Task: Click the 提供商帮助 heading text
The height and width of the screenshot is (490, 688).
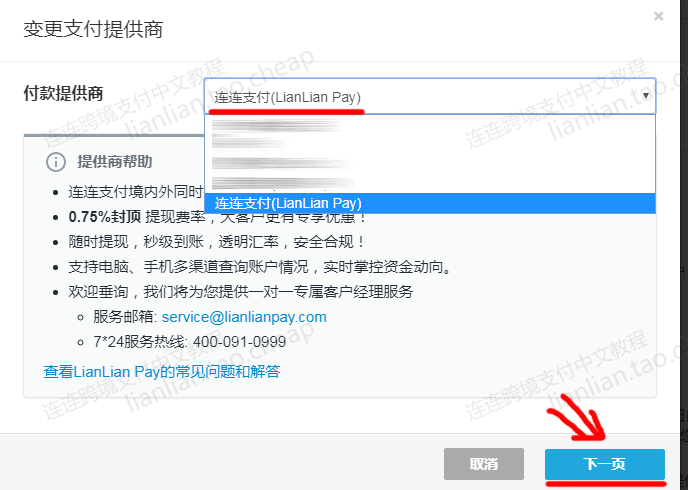Action: click(115, 162)
